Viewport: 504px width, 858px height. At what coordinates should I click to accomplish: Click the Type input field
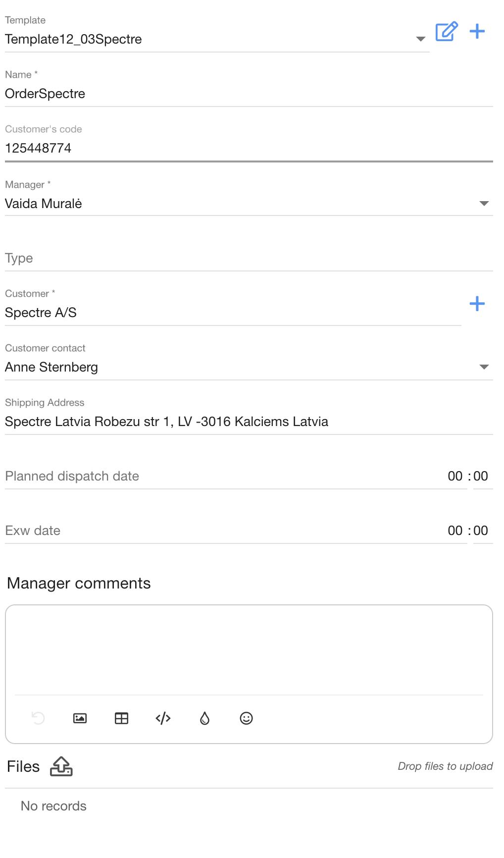click(248, 258)
